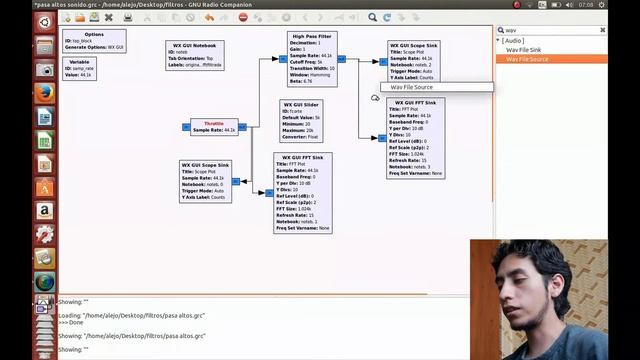
Task: Open the system gear menu in top bar
Action: (602, 5)
